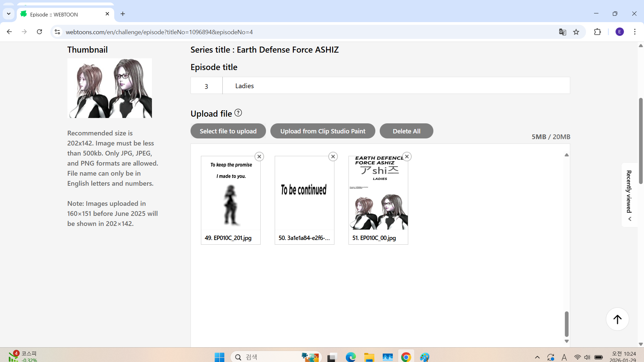Remove the EP010C_00.jpg uploaded image
Image resolution: width=644 pixels, height=362 pixels.
407,157
